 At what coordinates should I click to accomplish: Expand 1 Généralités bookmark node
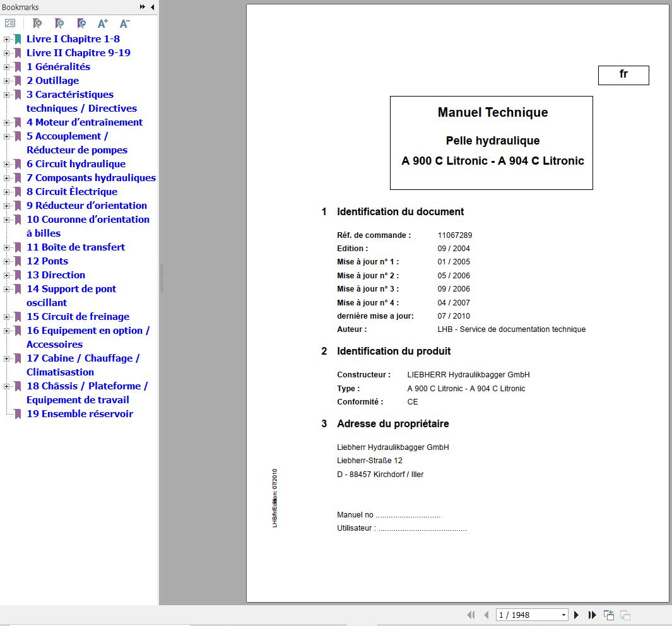[x=6, y=67]
